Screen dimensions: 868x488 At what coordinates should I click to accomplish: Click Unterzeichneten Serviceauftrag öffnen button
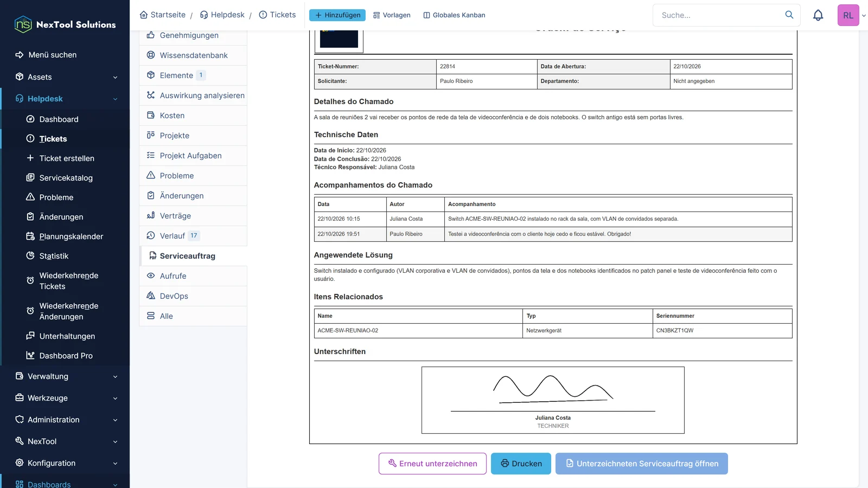pos(641,464)
